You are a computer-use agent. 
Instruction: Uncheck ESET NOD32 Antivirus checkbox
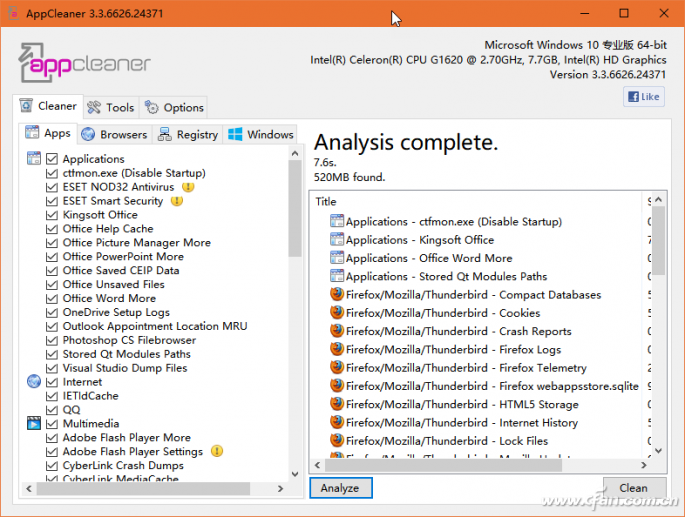(x=52, y=187)
